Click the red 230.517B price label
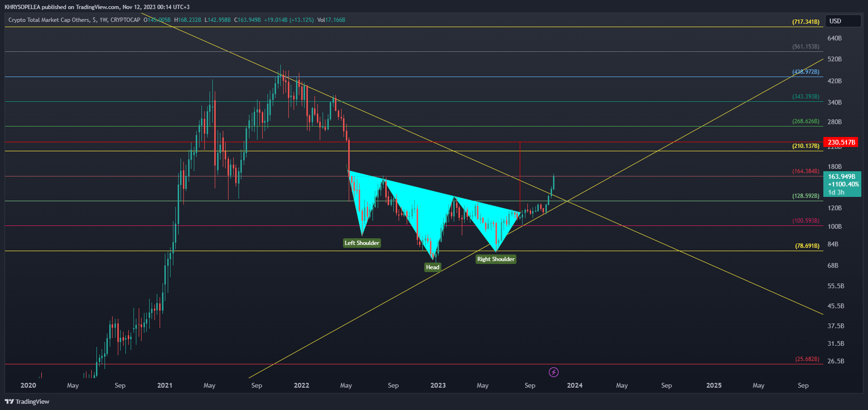Image resolution: width=868 pixels, height=410 pixels. point(841,142)
